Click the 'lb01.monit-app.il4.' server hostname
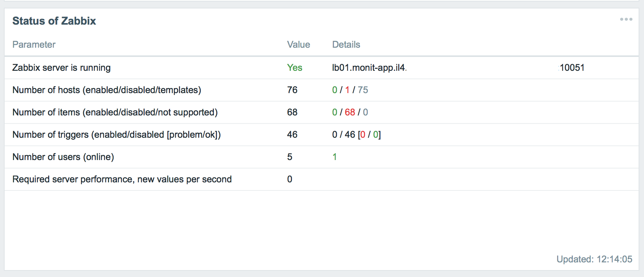Screen dimensions: 644x277 (369, 68)
